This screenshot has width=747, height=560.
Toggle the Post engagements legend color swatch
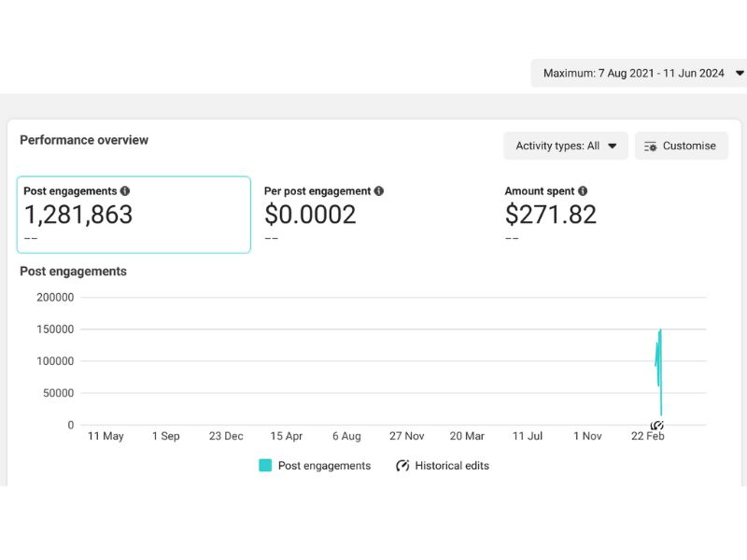point(265,465)
